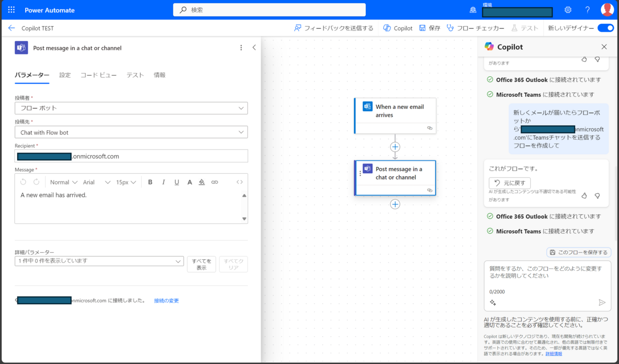The width and height of the screenshot is (619, 364).
Task: Add a step between trigger and action
Action: pyautogui.click(x=395, y=147)
